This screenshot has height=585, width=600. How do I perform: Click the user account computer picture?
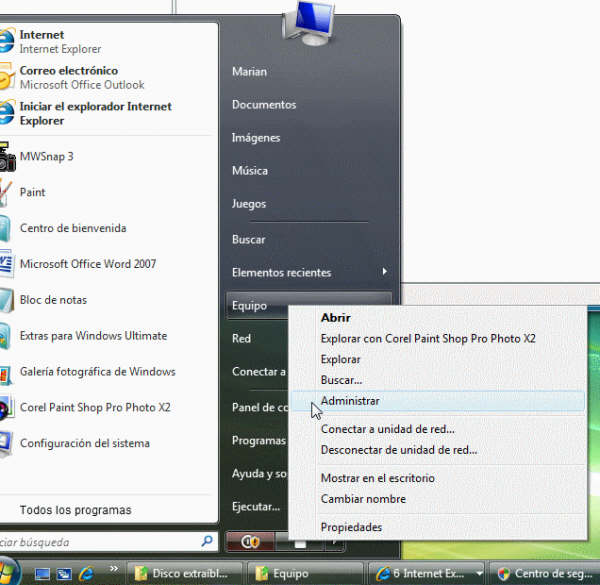(x=309, y=23)
